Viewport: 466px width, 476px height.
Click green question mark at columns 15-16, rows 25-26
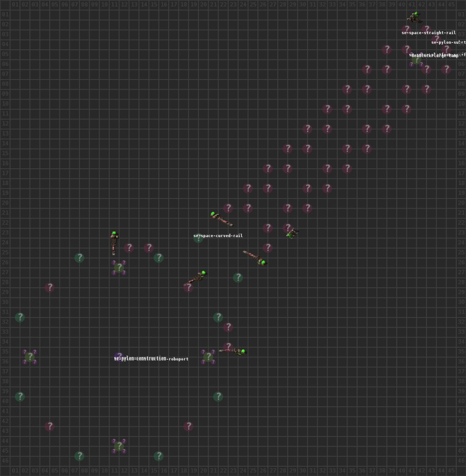pos(159,258)
